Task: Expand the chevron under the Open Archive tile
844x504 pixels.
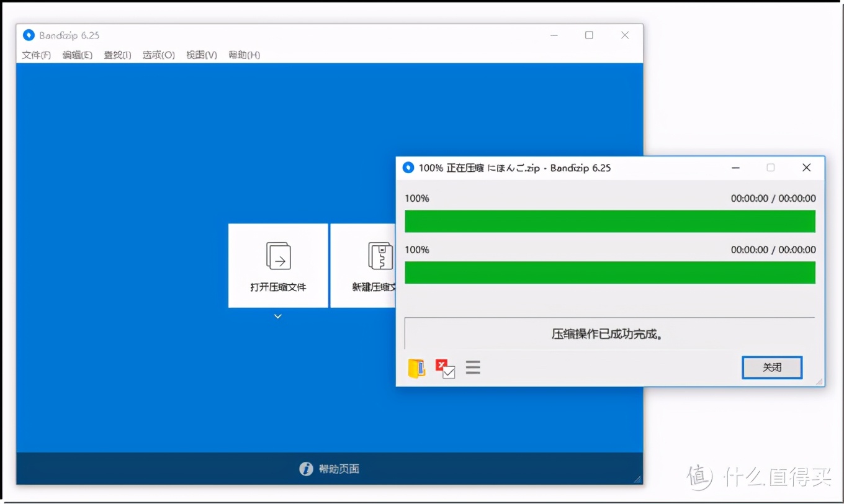Action: [277, 317]
